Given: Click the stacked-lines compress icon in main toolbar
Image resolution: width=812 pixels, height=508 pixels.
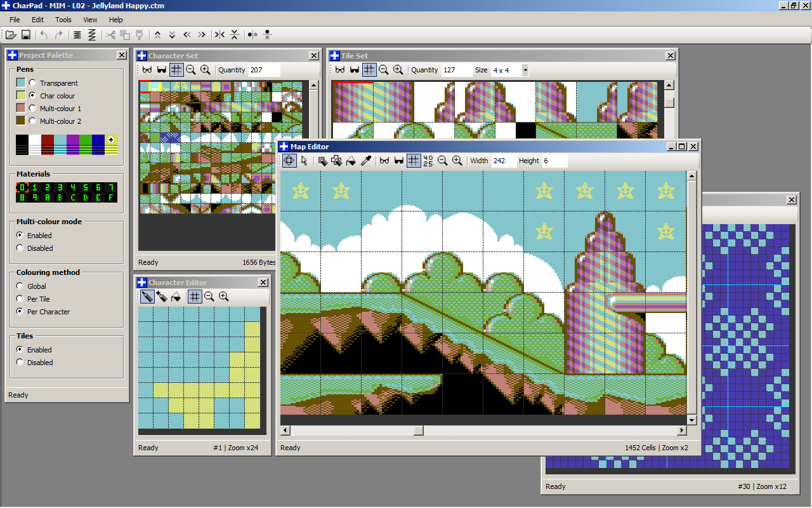Looking at the screenshot, I should (x=77, y=35).
